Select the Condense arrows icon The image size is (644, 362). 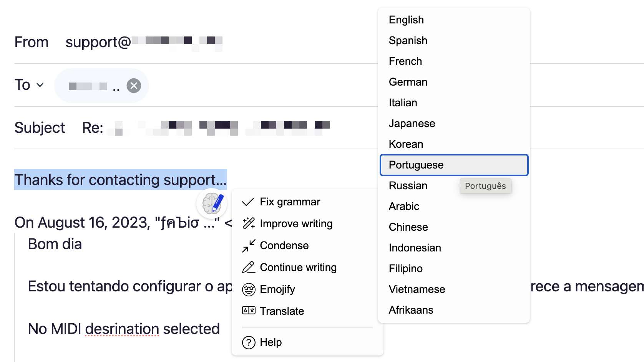pos(248,245)
